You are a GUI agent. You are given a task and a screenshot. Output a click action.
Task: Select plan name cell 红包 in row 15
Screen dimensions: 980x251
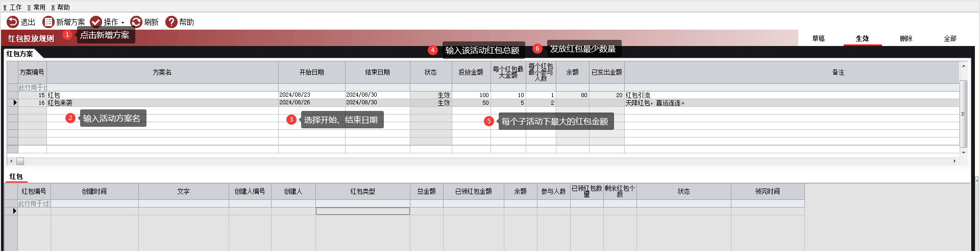tap(162, 95)
